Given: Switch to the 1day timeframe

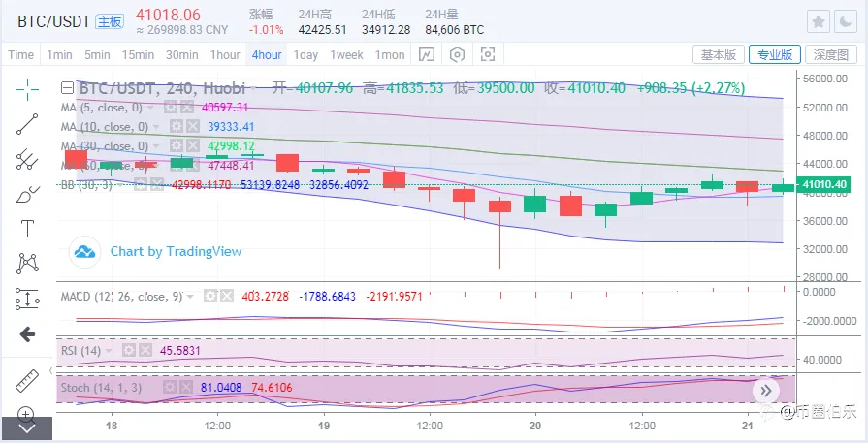Looking at the screenshot, I should coord(305,54).
